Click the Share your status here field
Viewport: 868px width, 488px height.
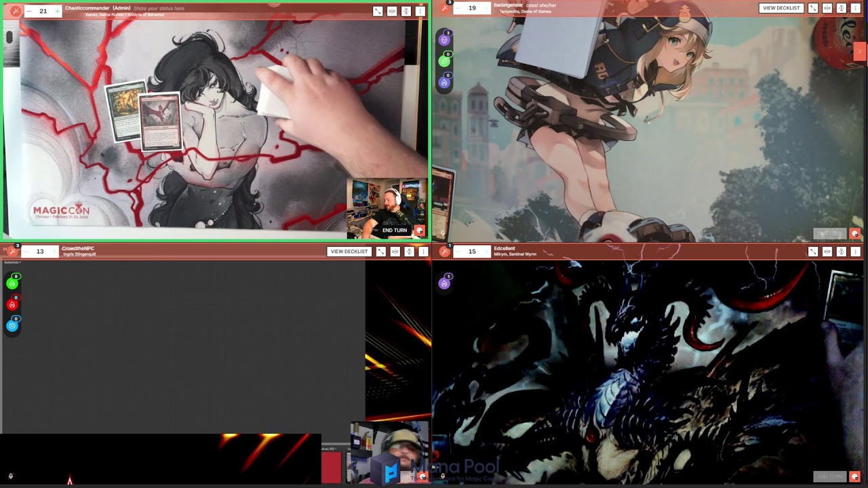click(x=159, y=8)
